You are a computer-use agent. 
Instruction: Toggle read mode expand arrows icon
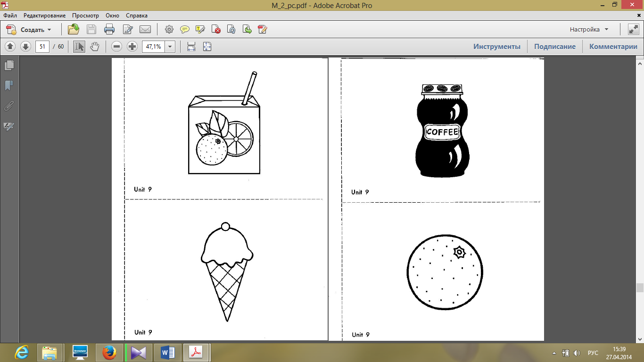pos(633,29)
